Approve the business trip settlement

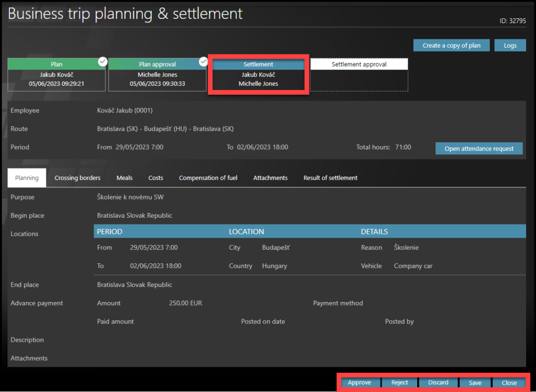click(359, 383)
